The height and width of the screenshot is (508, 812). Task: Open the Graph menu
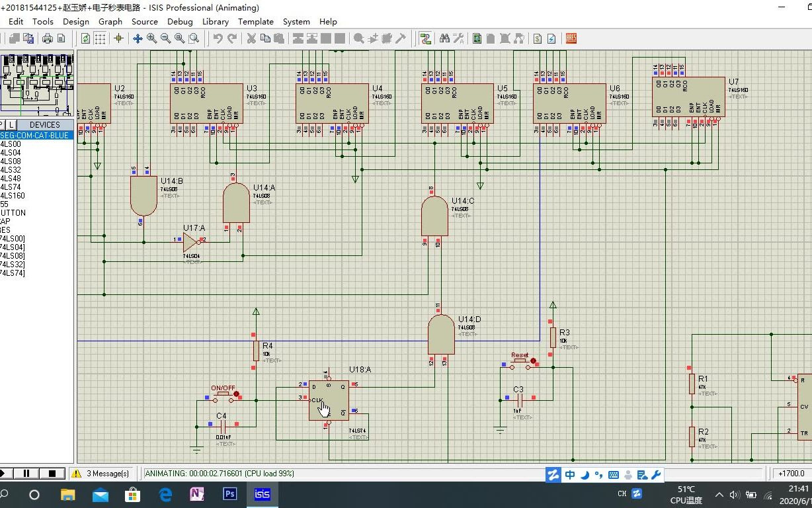pyautogui.click(x=110, y=21)
